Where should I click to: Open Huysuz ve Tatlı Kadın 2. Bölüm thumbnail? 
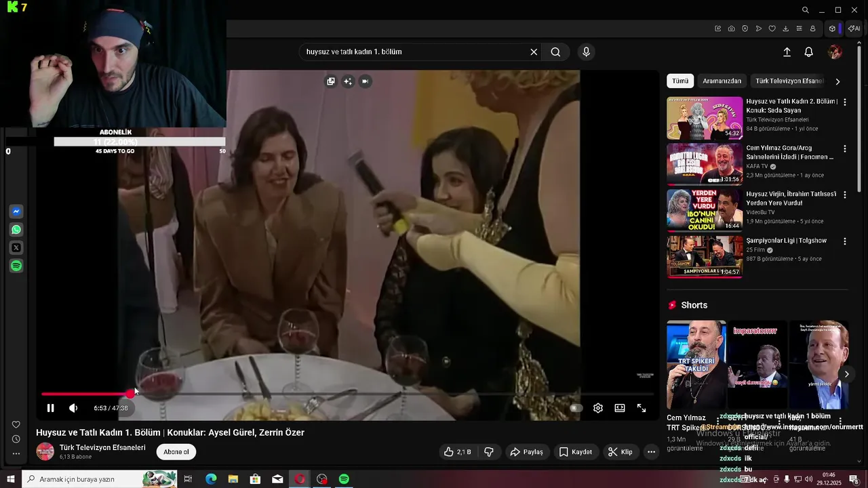pos(705,118)
